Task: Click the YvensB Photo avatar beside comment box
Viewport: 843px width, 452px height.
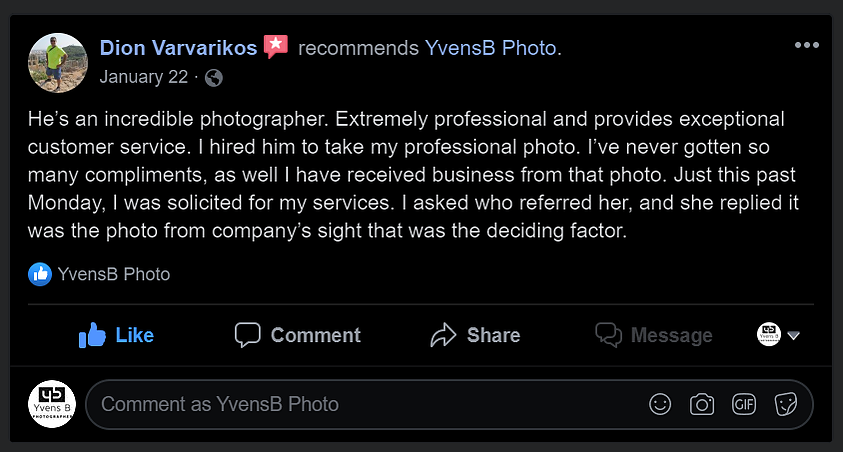Action: [x=52, y=404]
